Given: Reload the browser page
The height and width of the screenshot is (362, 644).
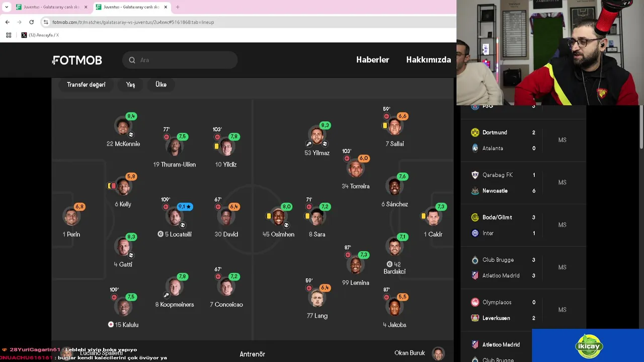Looking at the screenshot, I should pos(31,22).
